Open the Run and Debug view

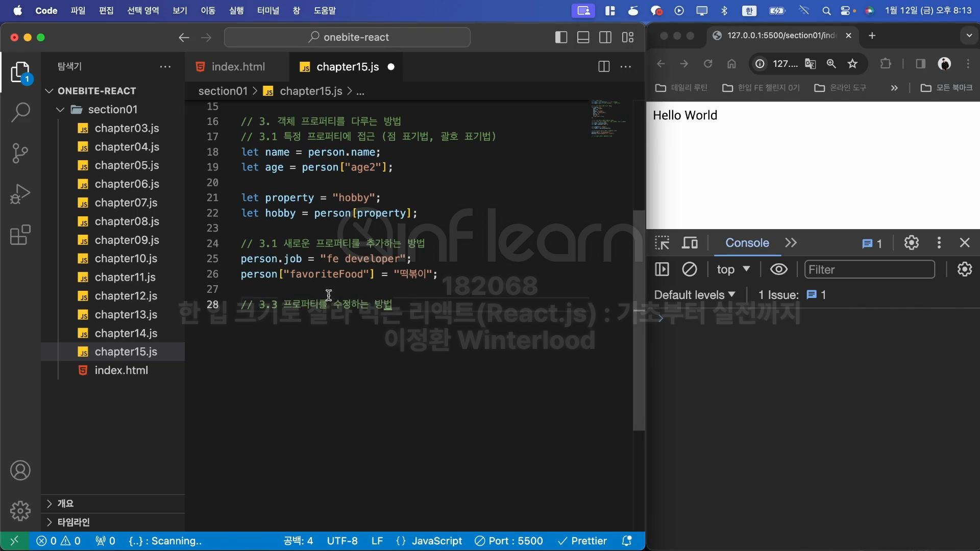(20, 194)
